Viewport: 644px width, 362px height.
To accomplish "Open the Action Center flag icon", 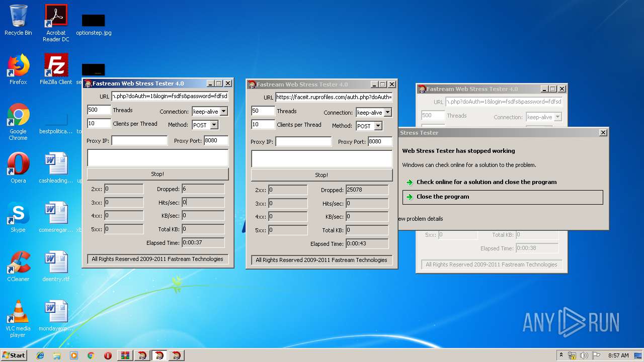I will [596, 355].
